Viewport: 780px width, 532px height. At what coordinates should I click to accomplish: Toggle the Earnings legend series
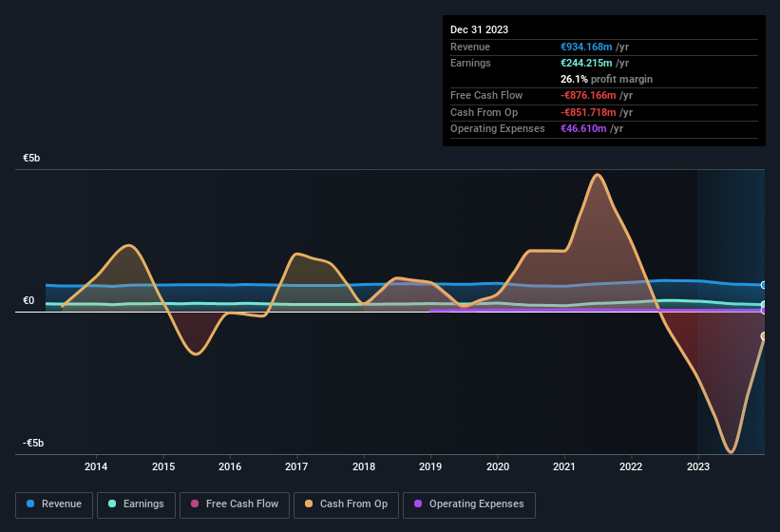click(136, 504)
